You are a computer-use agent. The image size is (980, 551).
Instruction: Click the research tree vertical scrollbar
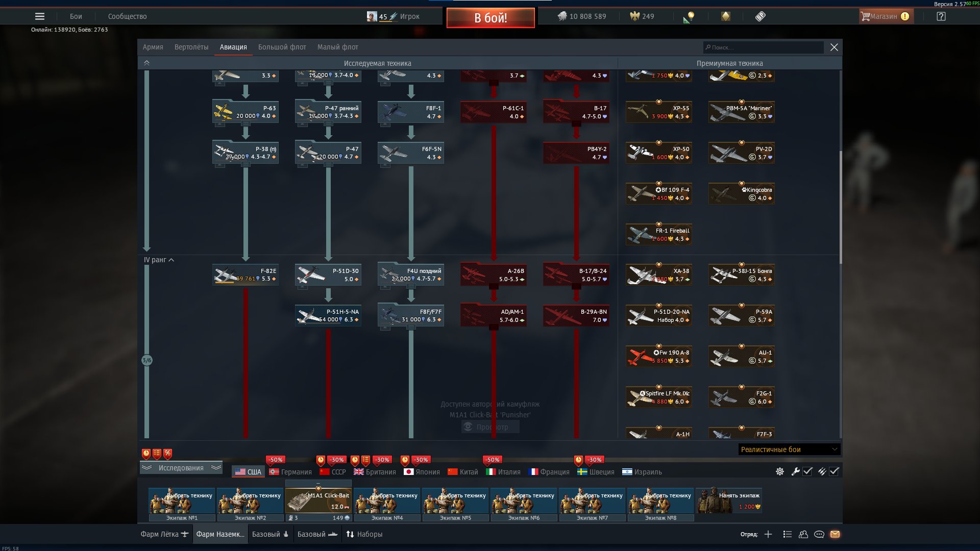tap(840, 207)
